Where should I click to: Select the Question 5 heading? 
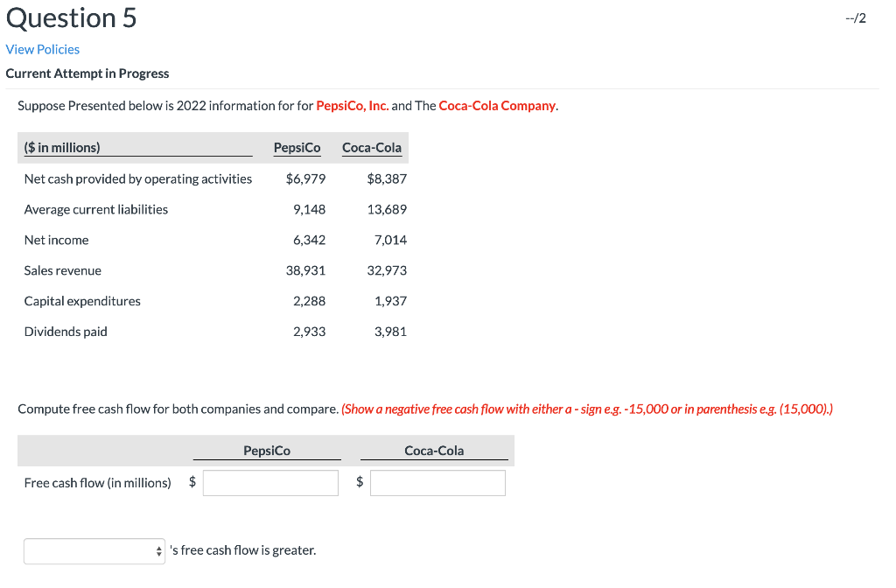pyautogui.click(x=71, y=17)
